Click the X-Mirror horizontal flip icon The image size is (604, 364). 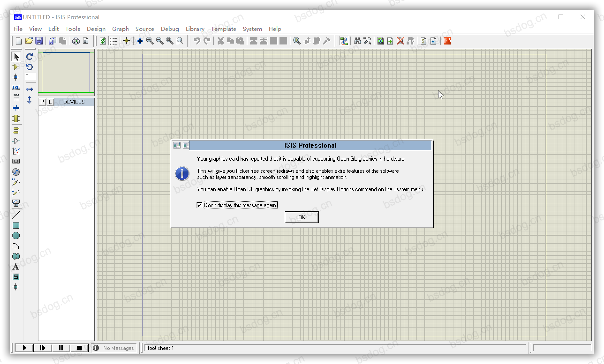pos(29,89)
